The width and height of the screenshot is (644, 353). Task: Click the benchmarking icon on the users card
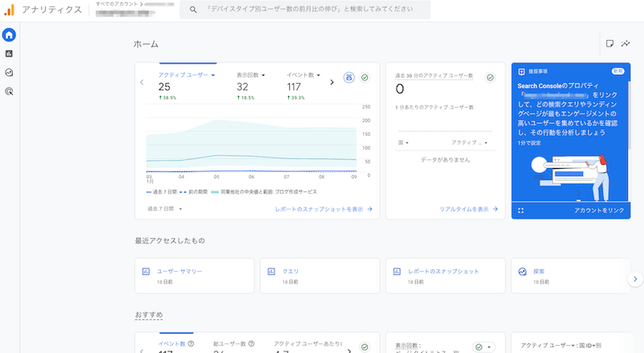[x=349, y=77]
